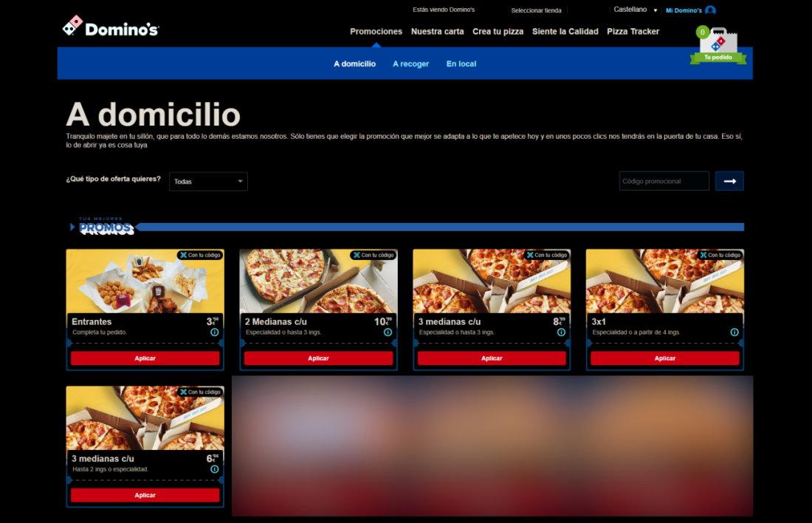Apply the 3x1 promotion
The image size is (812, 523).
click(x=664, y=358)
